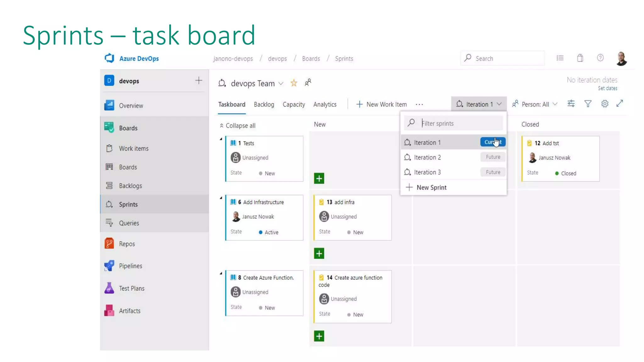Collapse the Tests work item row
The height and width of the screenshot is (362, 644).
[x=221, y=139]
